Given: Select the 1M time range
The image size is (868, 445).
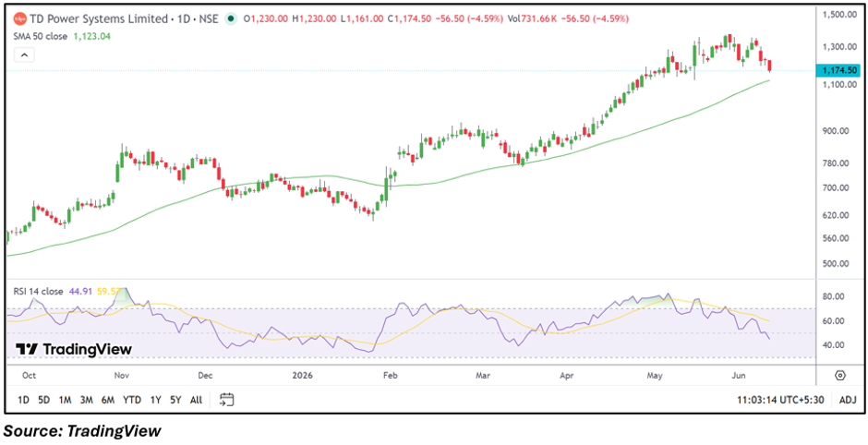Looking at the screenshot, I should (65, 400).
